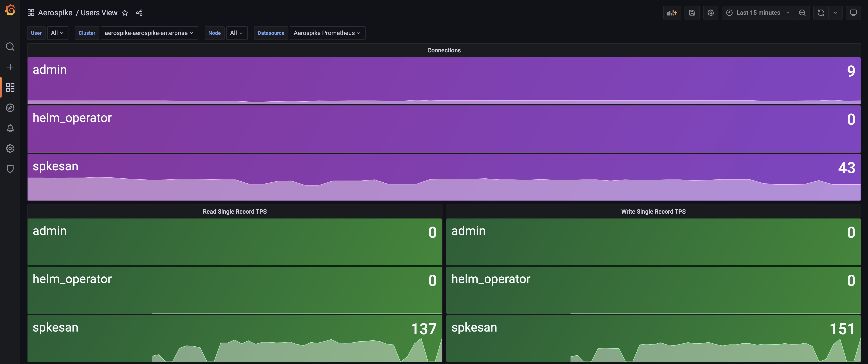Image resolution: width=868 pixels, height=364 pixels.
Task: Click the Save dashboard icon
Action: click(x=692, y=13)
